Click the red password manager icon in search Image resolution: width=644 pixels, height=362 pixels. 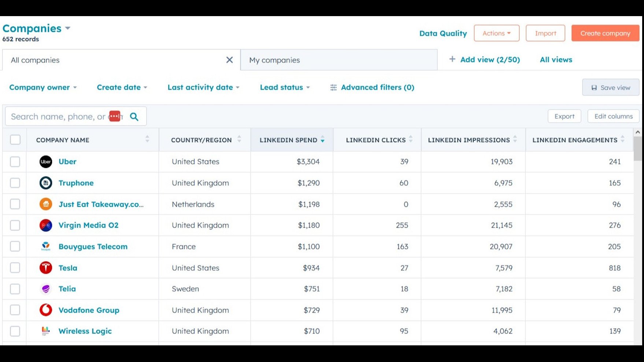pyautogui.click(x=115, y=116)
